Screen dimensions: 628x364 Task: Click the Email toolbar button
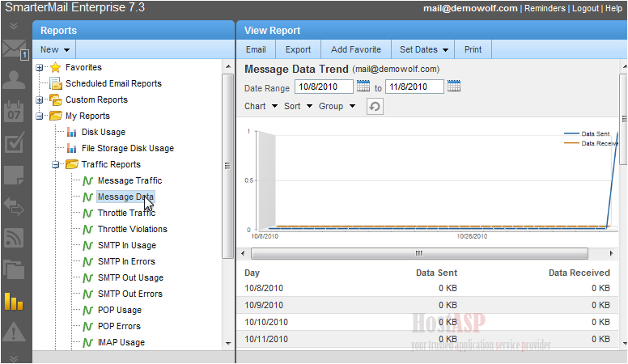[256, 49]
